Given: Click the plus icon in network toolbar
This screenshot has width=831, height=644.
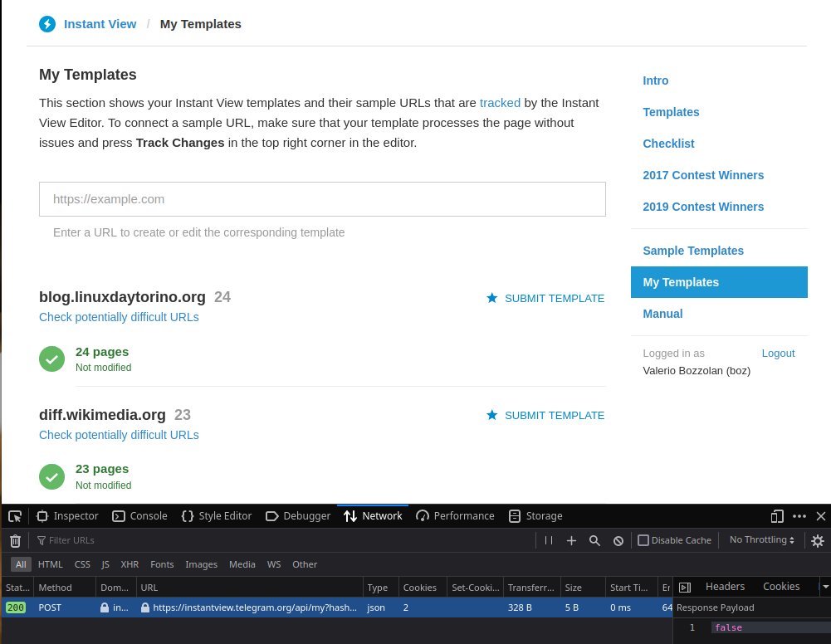Looking at the screenshot, I should click(571, 540).
